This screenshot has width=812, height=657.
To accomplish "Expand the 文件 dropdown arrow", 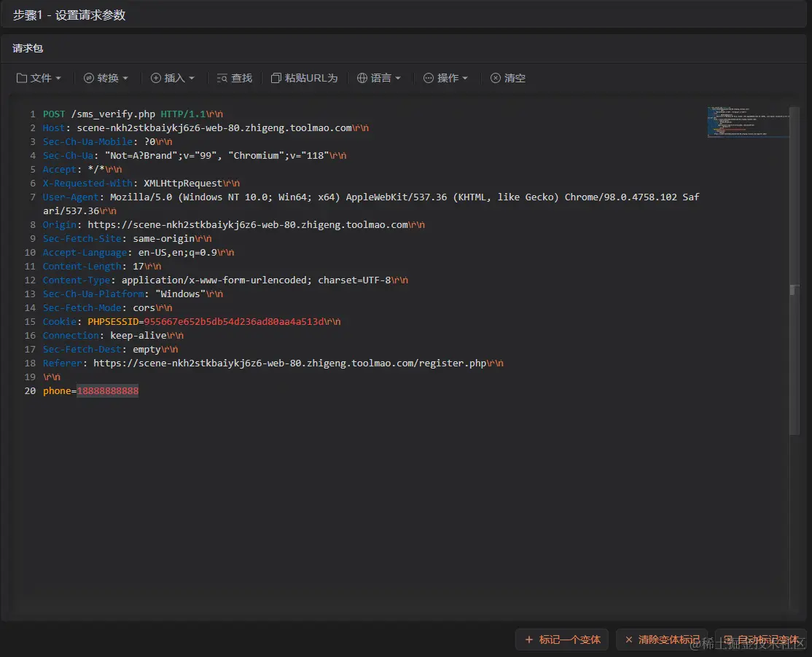I will pyautogui.click(x=58, y=78).
